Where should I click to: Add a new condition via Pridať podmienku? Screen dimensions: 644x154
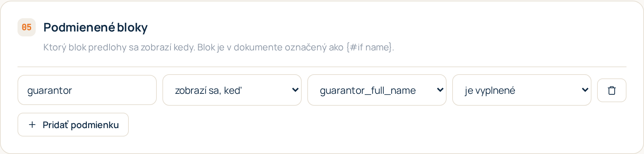73,125
